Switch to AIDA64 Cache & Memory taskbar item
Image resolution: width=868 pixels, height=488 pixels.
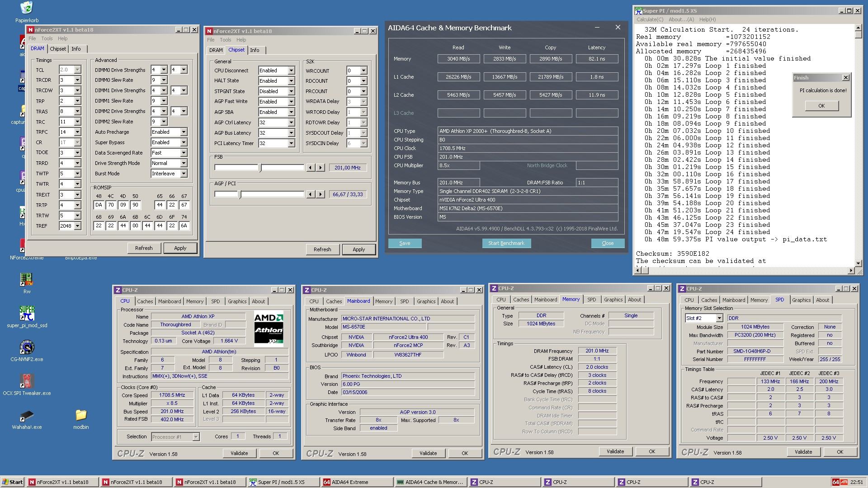[430, 482]
